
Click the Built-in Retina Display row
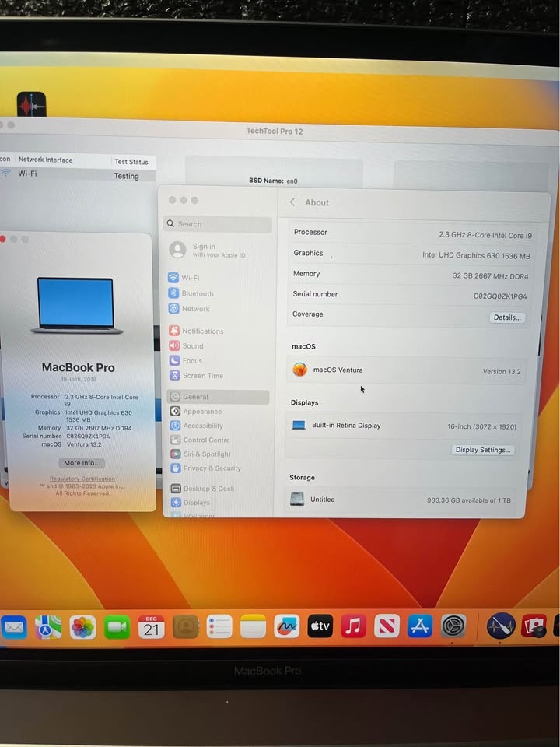[404, 426]
